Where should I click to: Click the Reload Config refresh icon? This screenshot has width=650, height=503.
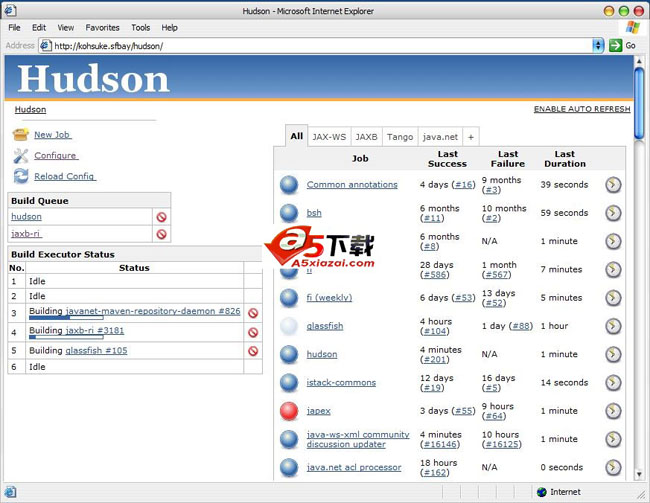pyautogui.click(x=20, y=176)
